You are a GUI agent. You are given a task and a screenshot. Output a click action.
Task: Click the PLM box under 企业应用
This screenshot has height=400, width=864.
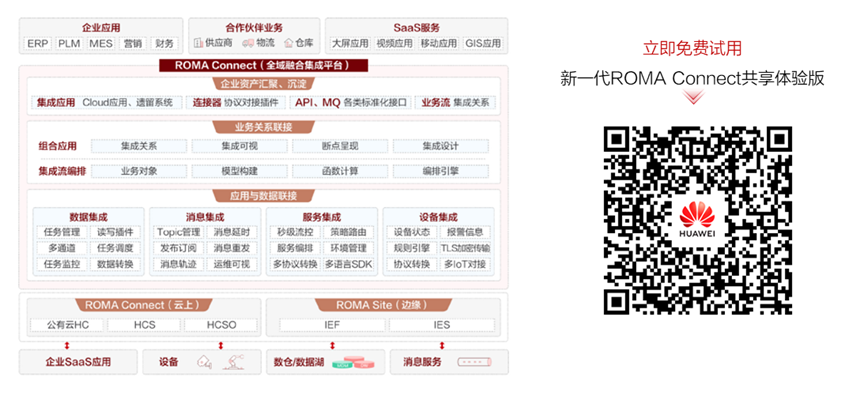pyautogui.click(x=69, y=43)
